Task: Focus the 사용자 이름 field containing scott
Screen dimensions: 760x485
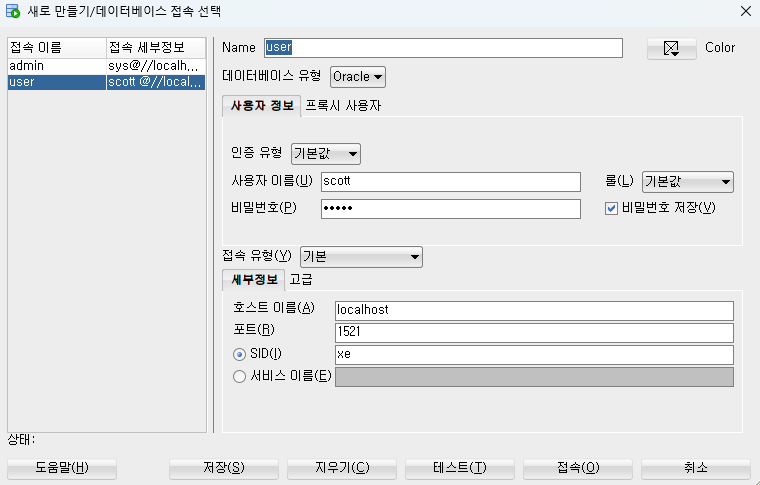Action: pos(451,182)
